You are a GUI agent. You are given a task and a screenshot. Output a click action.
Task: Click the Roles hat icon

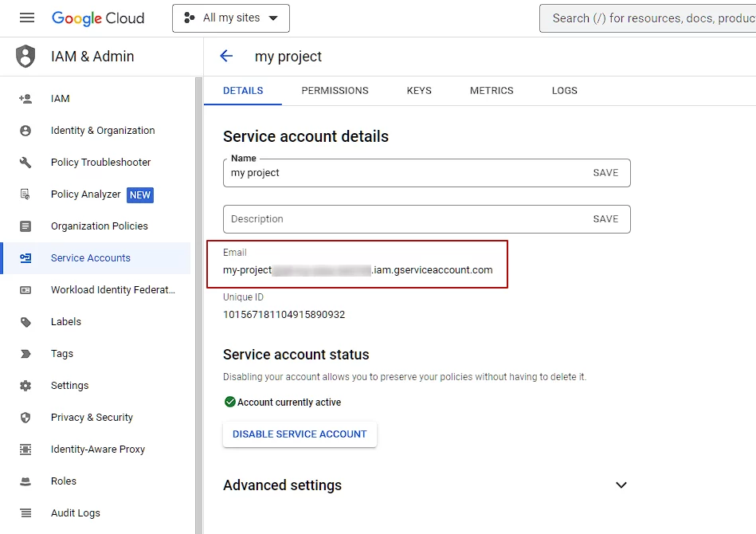click(25, 481)
